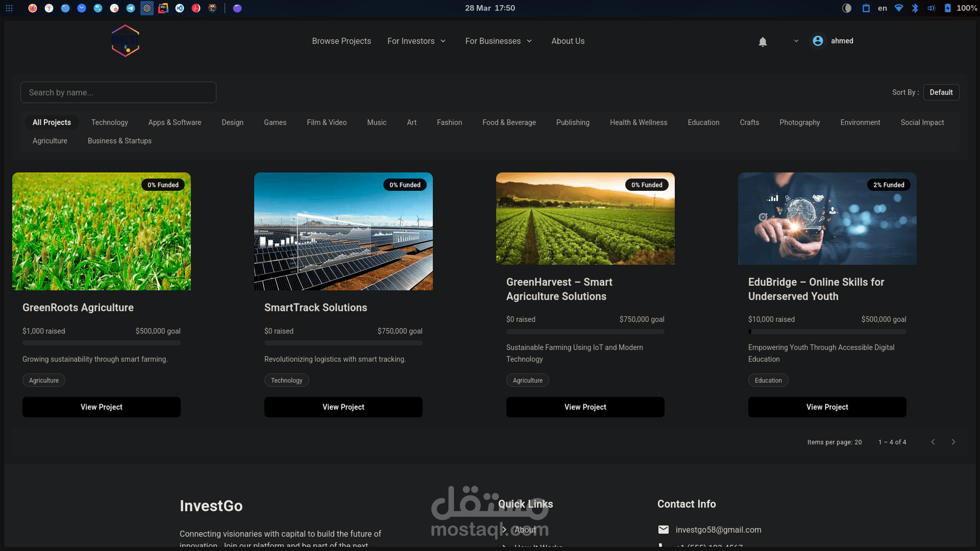Click the Search by name input field
This screenshot has width=980, height=551.
click(x=118, y=92)
